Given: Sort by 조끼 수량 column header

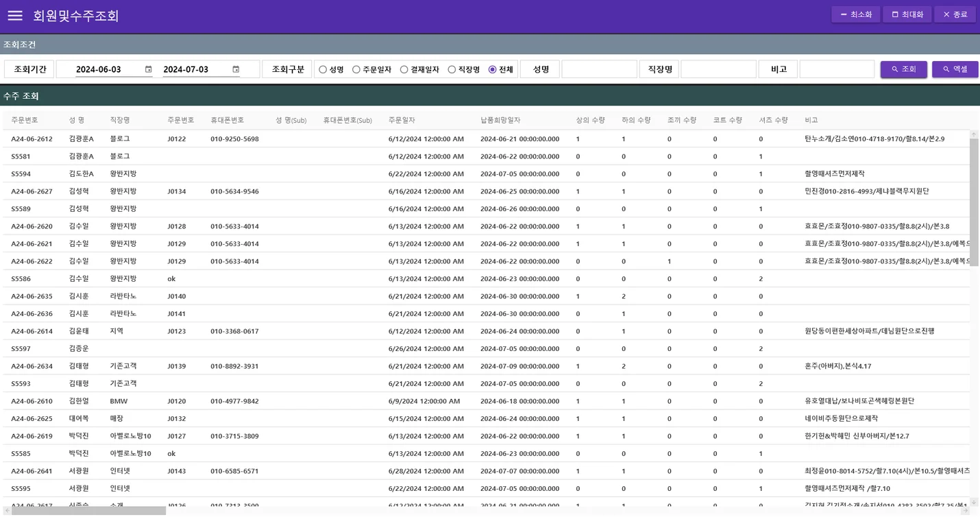Looking at the screenshot, I should 682,120.
